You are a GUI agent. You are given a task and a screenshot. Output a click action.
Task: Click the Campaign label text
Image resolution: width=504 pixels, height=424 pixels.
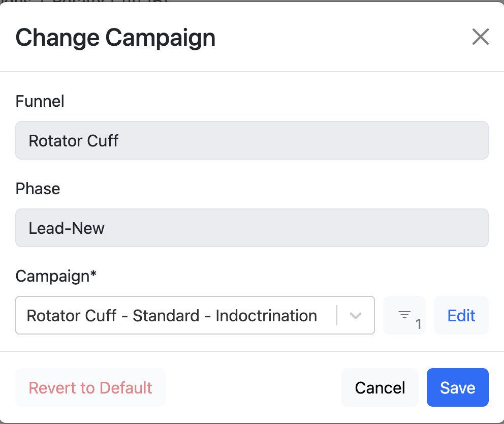click(52, 276)
